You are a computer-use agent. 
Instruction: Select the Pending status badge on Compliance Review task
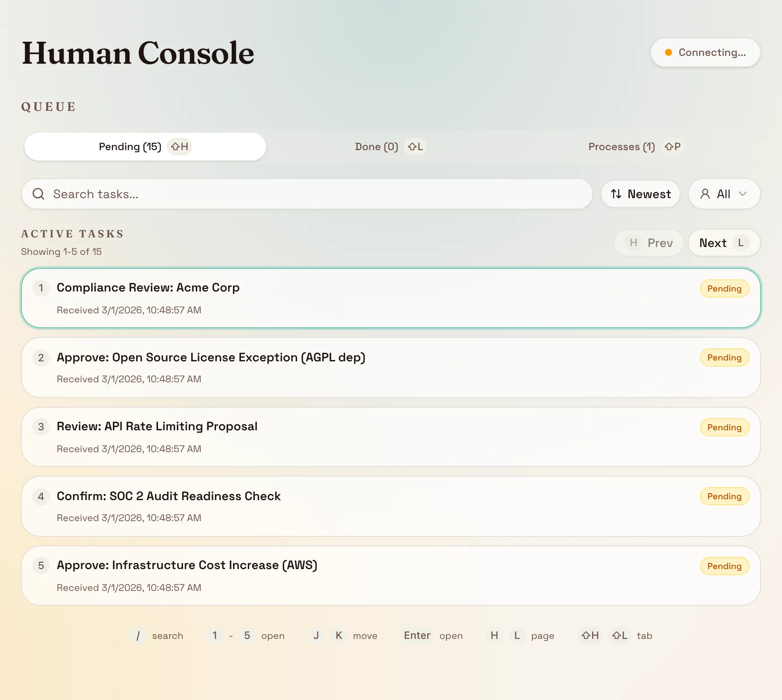[x=724, y=288]
